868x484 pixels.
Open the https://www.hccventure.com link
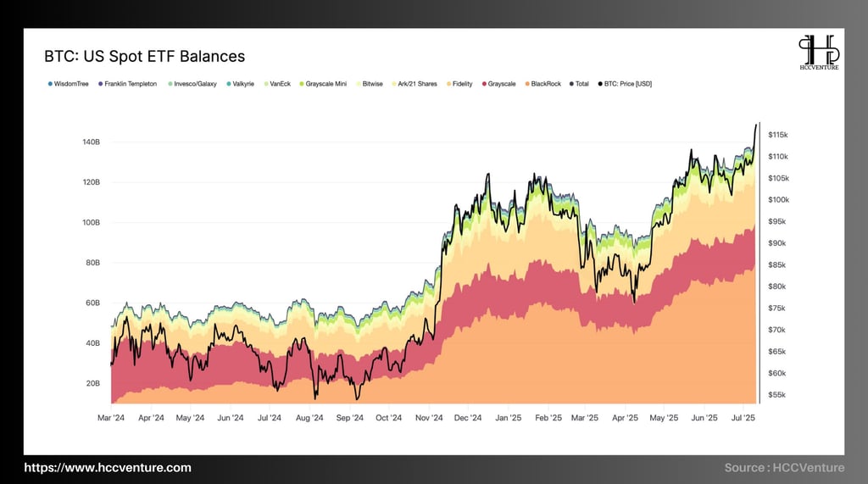point(108,467)
